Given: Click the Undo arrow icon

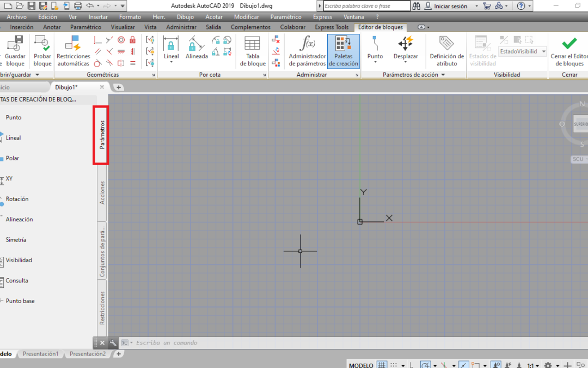Looking at the screenshot, I should 90,5.
